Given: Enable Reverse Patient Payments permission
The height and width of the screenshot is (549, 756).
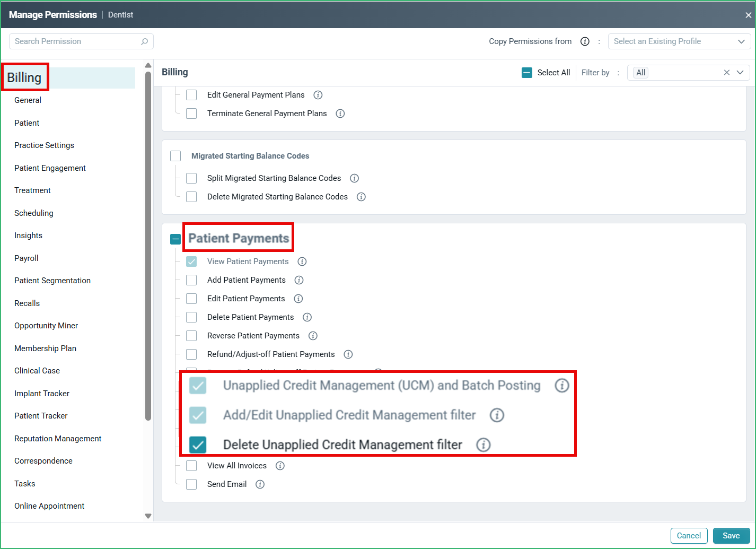Looking at the screenshot, I should 191,336.
